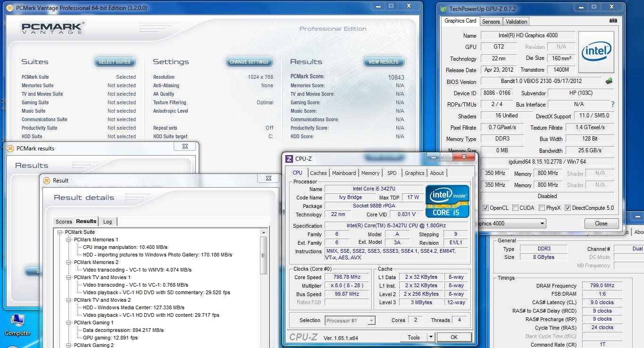Click the 'Gaming Suite' entry under Suites

(x=35, y=102)
